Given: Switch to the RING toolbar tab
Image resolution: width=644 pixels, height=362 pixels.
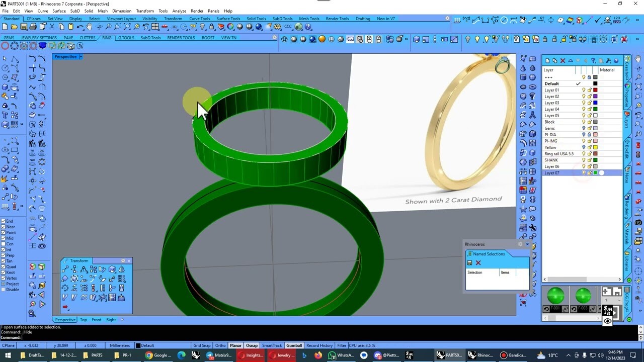Looking at the screenshot, I should tap(107, 37).
